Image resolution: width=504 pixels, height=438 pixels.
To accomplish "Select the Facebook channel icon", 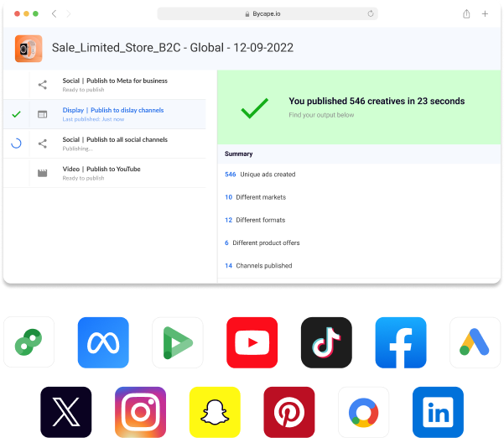I will (x=401, y=342).
